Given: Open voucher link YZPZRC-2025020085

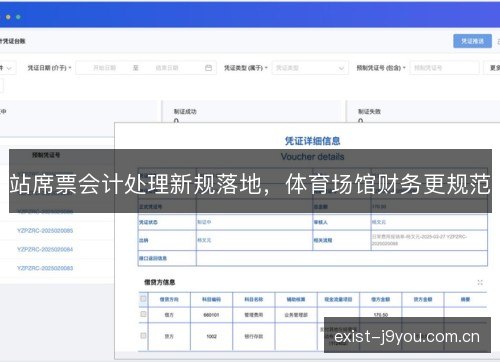Looking at the screenshot, I should (45, 231).
